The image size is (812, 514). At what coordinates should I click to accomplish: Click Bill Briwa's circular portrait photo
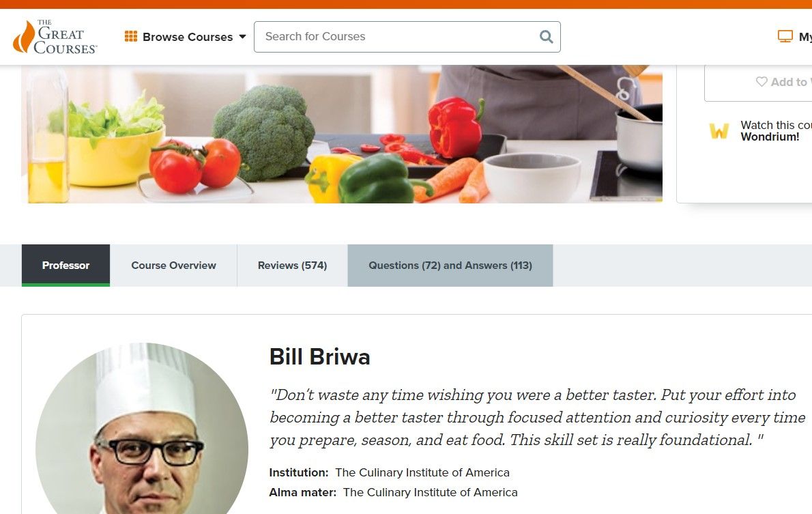pyautogui.click(x=142, y=429)
